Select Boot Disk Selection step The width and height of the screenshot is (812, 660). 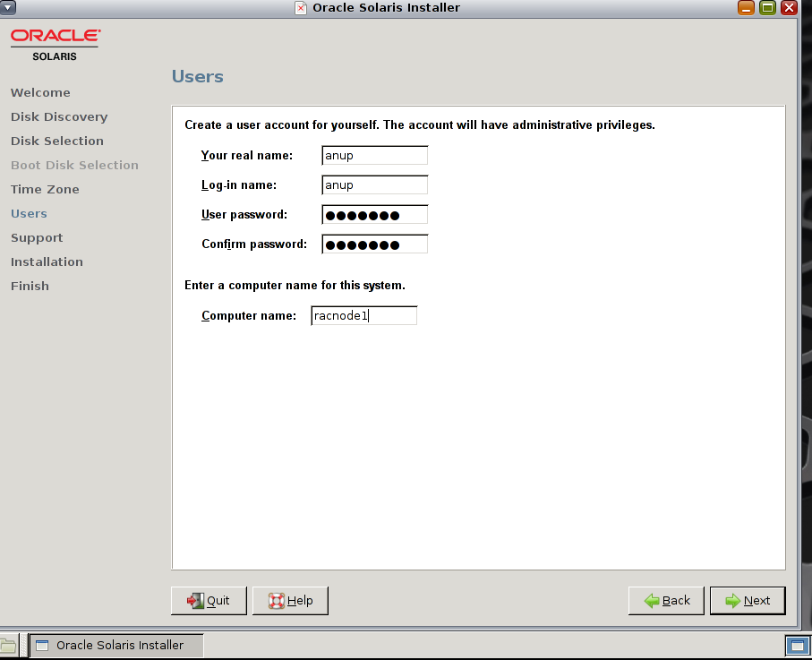pyautogui.click(x=74, y=166)
